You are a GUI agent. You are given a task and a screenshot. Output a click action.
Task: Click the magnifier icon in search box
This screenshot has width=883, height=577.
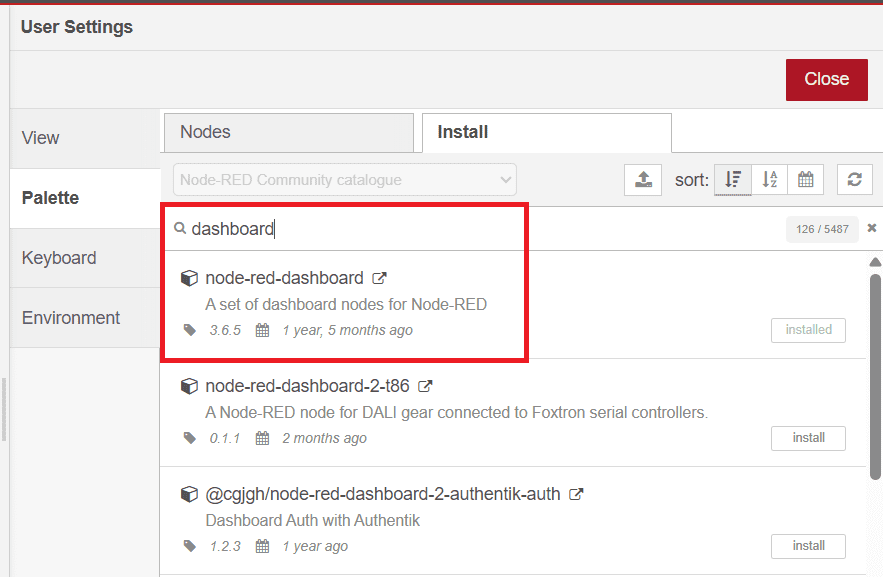(x=181, y=229)
